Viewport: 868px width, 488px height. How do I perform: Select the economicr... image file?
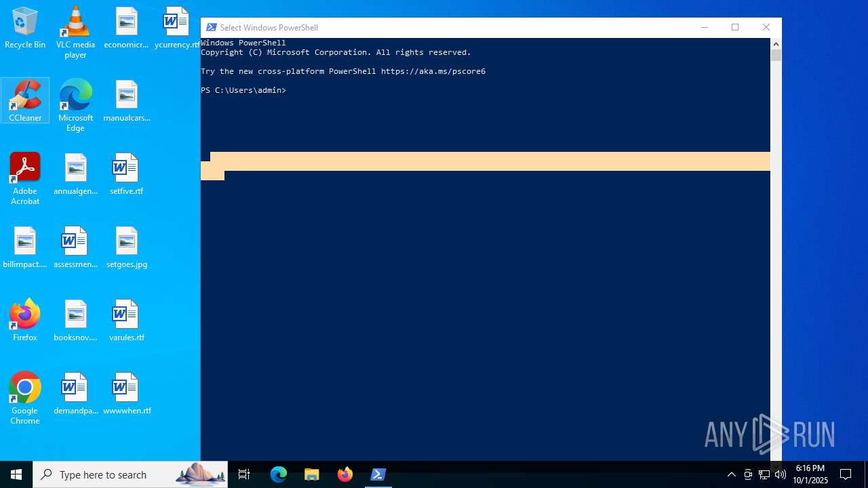pos(126,28)
